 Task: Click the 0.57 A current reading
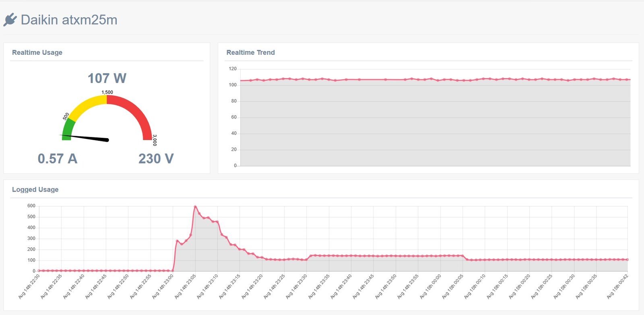click(58, 159)
